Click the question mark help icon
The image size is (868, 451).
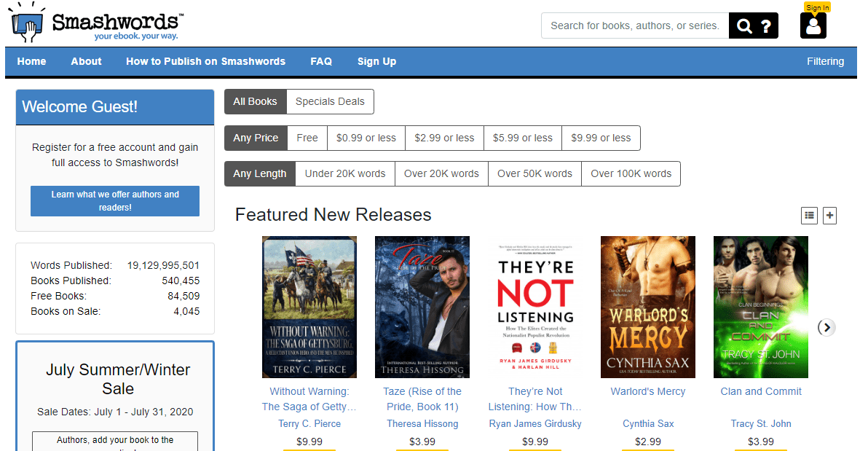click(765, 25)
